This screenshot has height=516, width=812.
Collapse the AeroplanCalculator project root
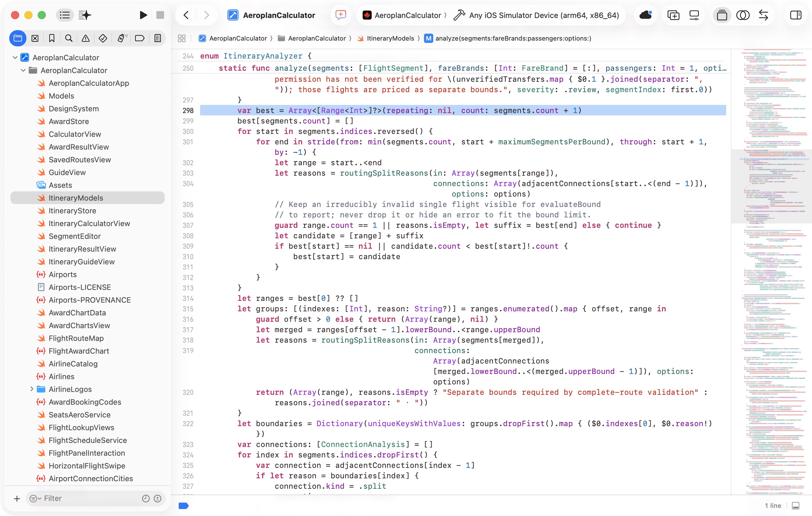click(x=15, y=58)
